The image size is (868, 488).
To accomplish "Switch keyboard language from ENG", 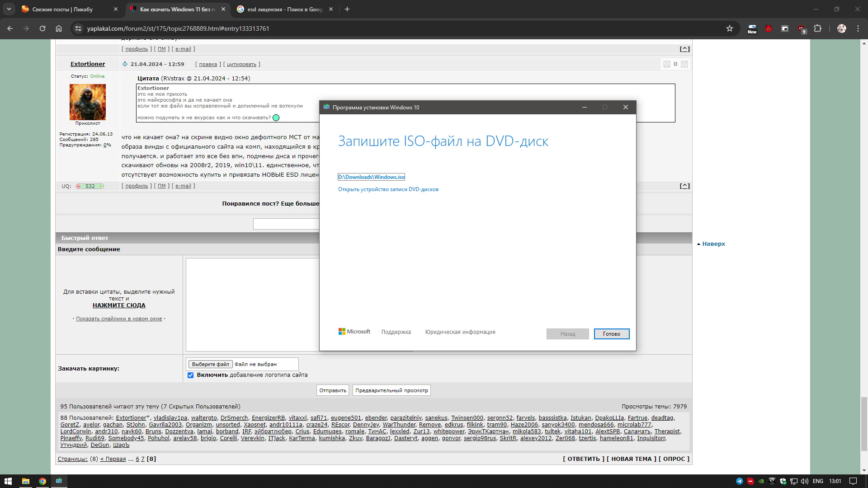I will click(x=818, y=481).
